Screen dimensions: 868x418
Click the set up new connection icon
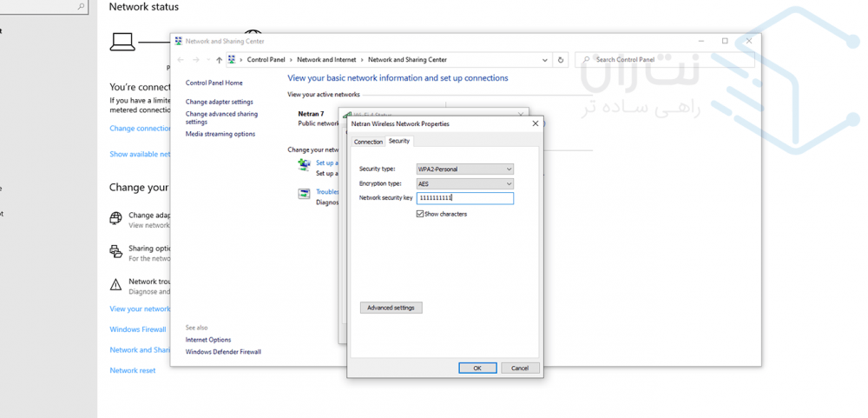[x=304, y=165]
